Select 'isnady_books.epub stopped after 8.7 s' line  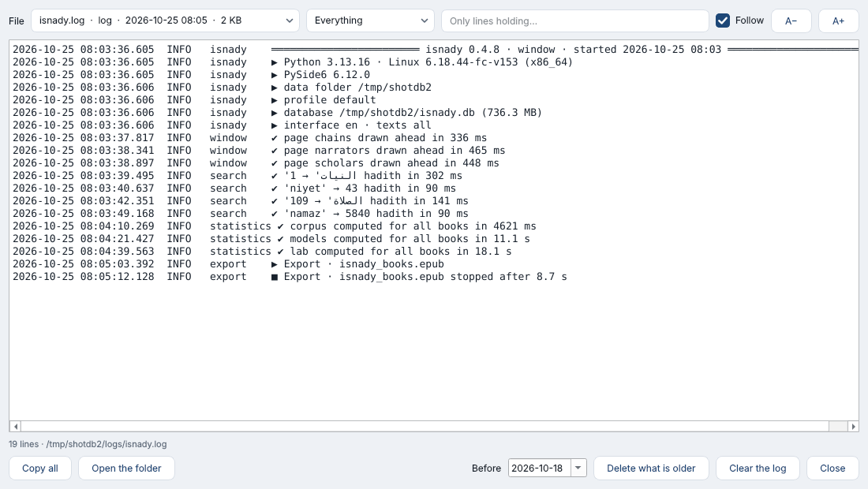290,278
